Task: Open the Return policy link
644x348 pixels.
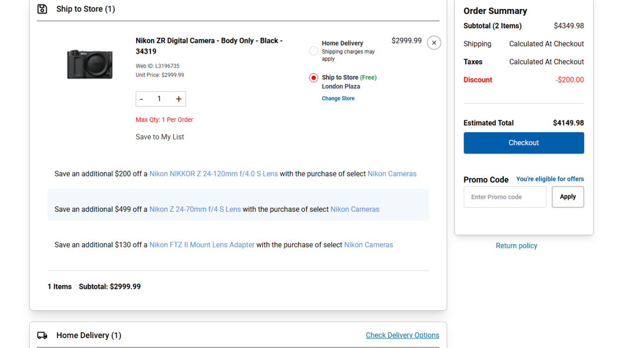Action: (516, 246)
